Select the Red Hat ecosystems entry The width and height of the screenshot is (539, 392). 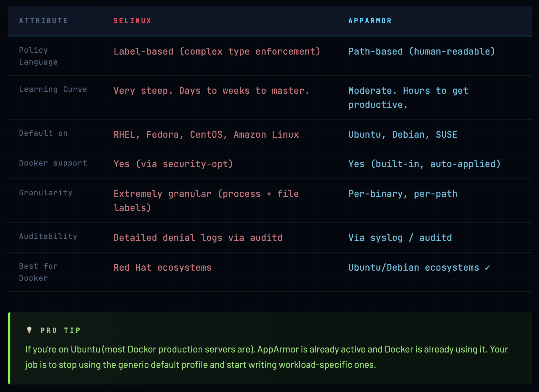click(x=163, y=267)
